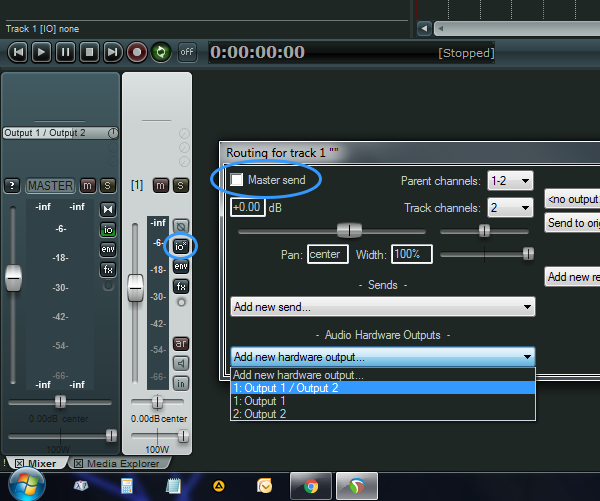The image size is (600, 501).
Task: Open the Parent channels dropdown
Action: point(509,181)
